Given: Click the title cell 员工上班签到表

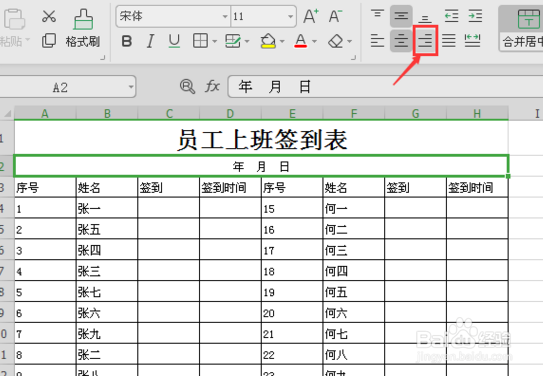Looking at the screenshot, I should point(261,138).
